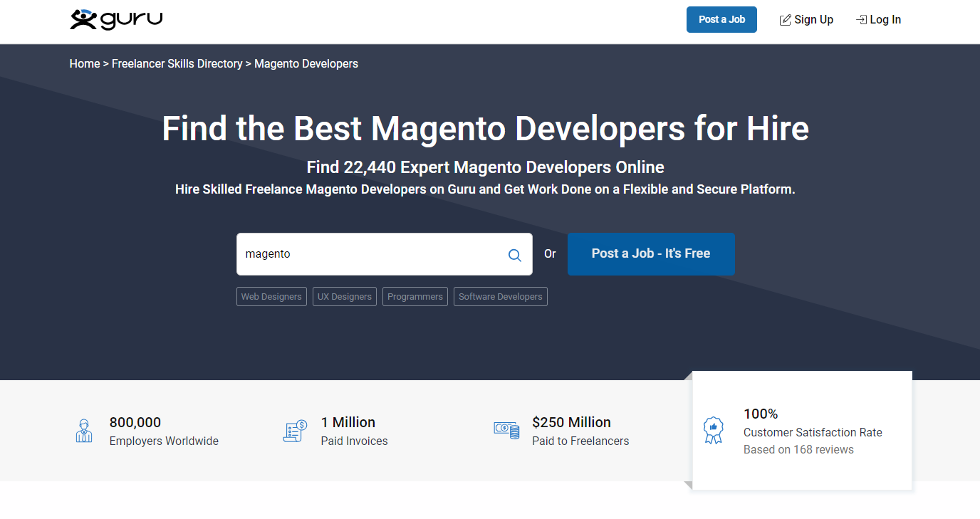Screen dimensions: 980x519
Task: Click the '100%' satisfaction value
Action: click(x=761, y=414)
